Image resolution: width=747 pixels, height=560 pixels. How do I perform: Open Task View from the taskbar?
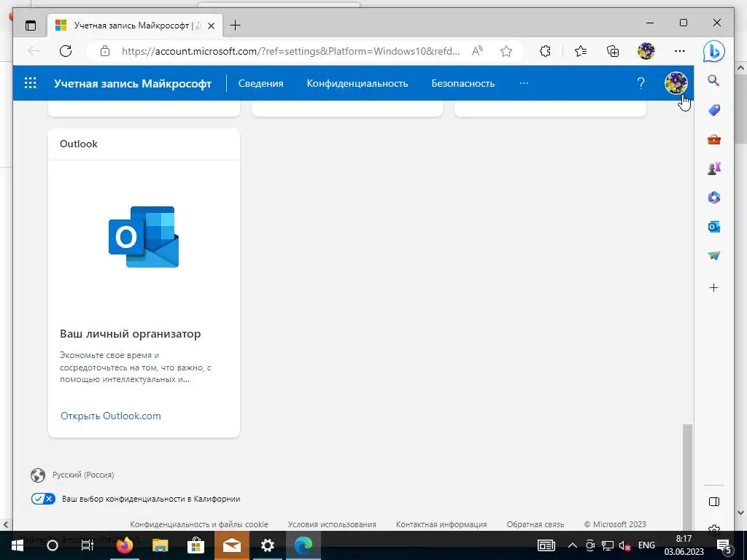88,545
